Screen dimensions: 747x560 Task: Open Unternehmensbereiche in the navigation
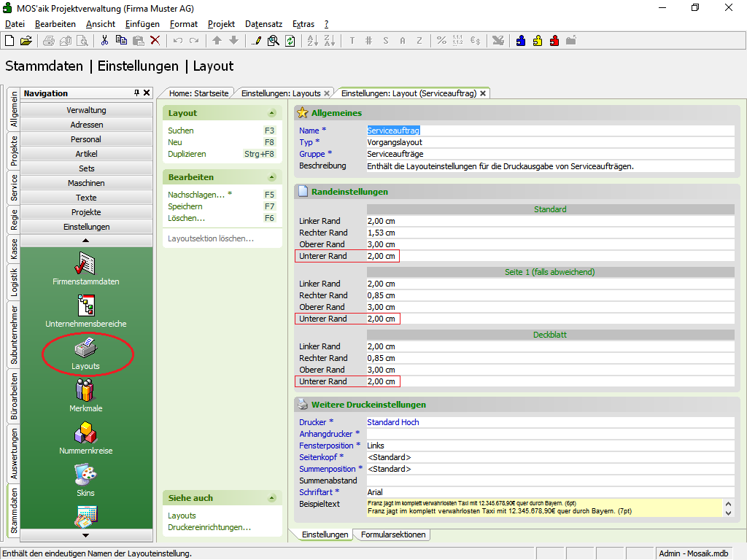86,311
